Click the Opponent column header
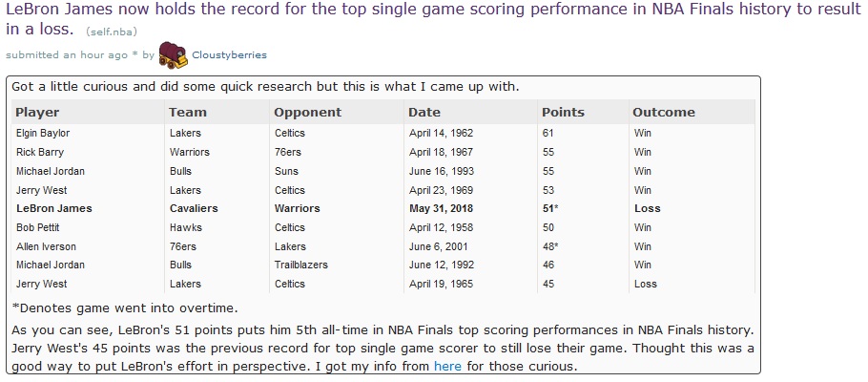 pyautogui.click(x=307, y=112)
